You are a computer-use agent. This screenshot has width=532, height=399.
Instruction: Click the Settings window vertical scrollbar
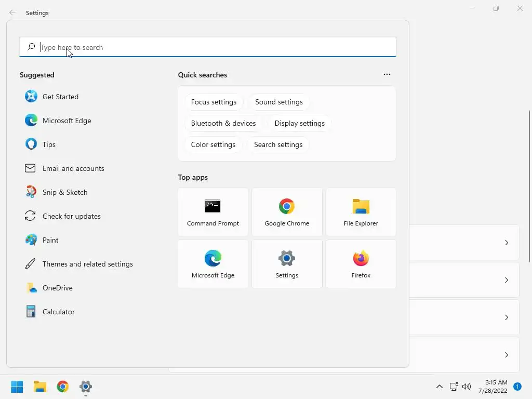[x=529, y=186]
